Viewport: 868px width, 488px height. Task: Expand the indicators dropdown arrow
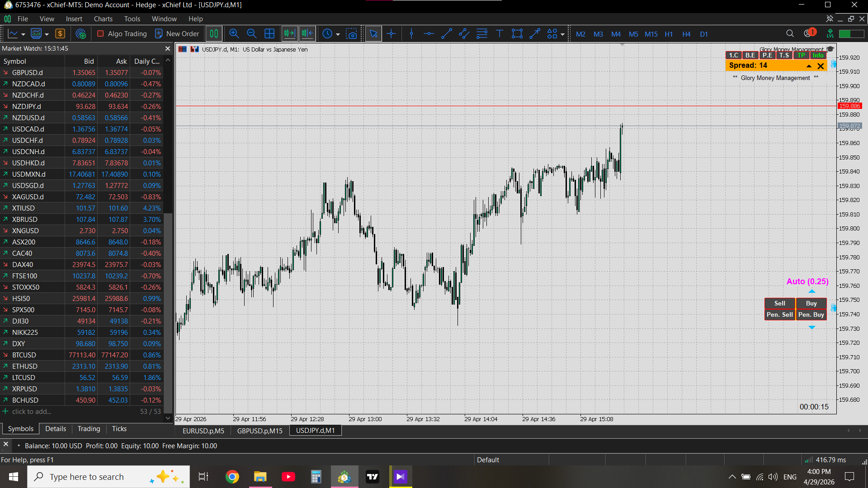47,34
